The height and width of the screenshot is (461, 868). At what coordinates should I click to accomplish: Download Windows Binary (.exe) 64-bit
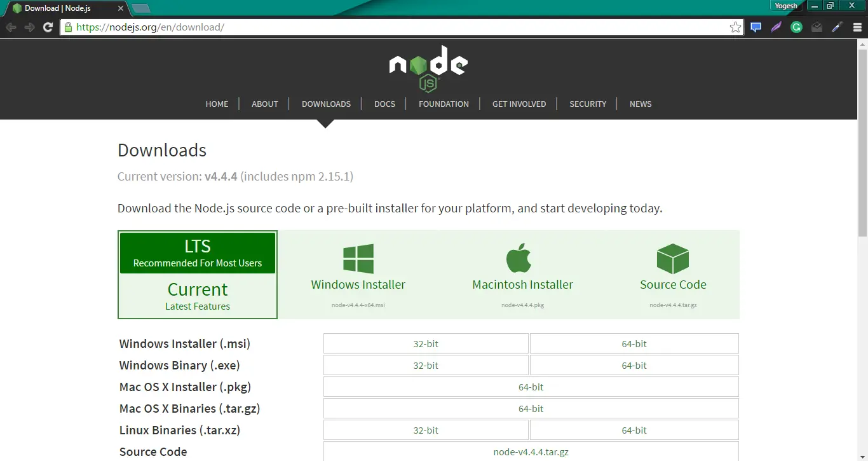tap(634, 365)
